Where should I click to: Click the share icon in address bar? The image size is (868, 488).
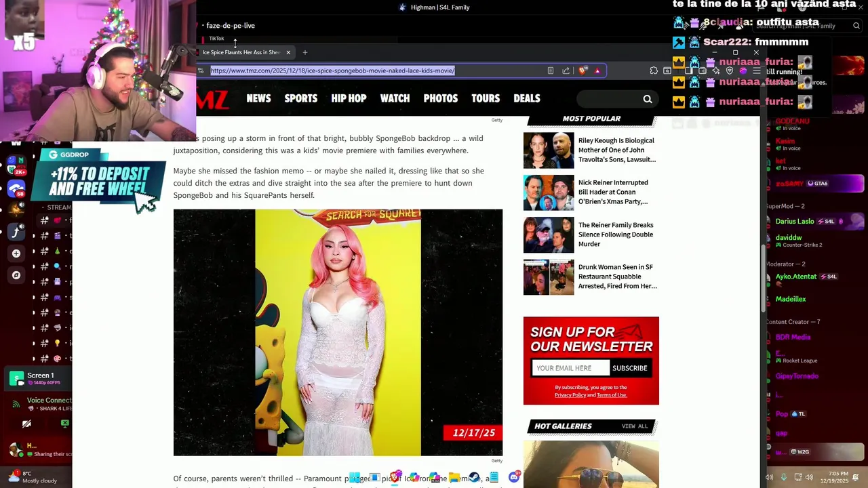click(566, 70)
